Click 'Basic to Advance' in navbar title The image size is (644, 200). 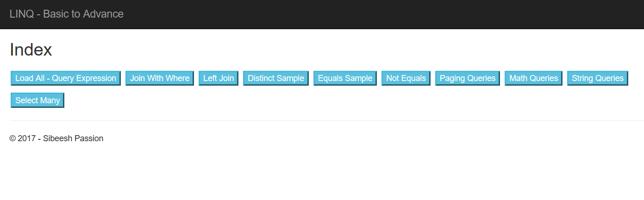click(83, 14)
